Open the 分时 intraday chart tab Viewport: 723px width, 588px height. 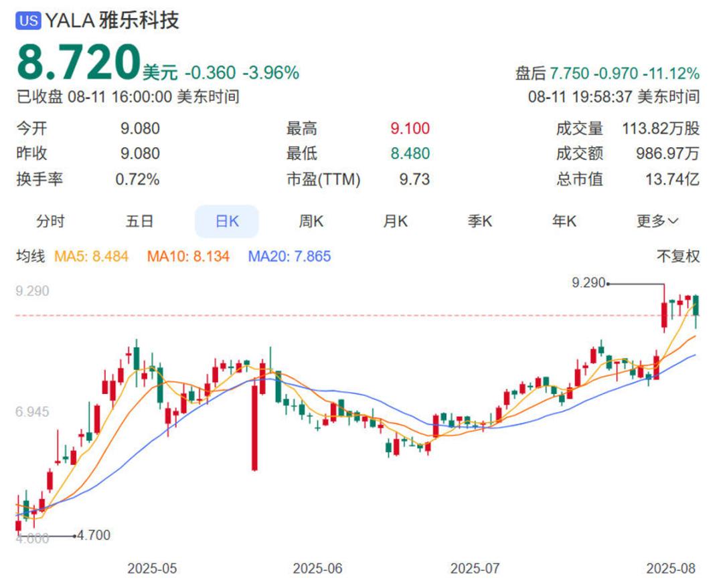pos(50,221)
